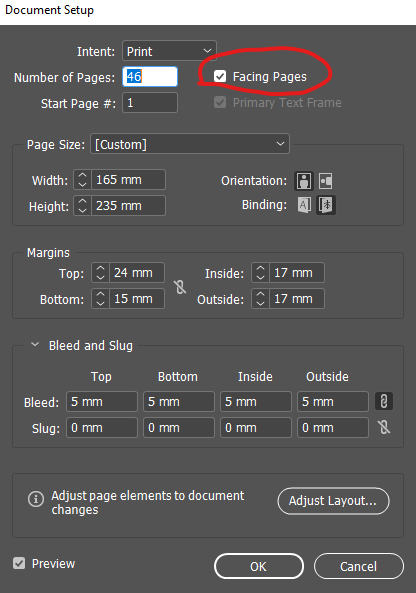Viewport: 416px width, 593px height.
Task: Choose left-to-right binding icon
Action: [x=304, y=205]
